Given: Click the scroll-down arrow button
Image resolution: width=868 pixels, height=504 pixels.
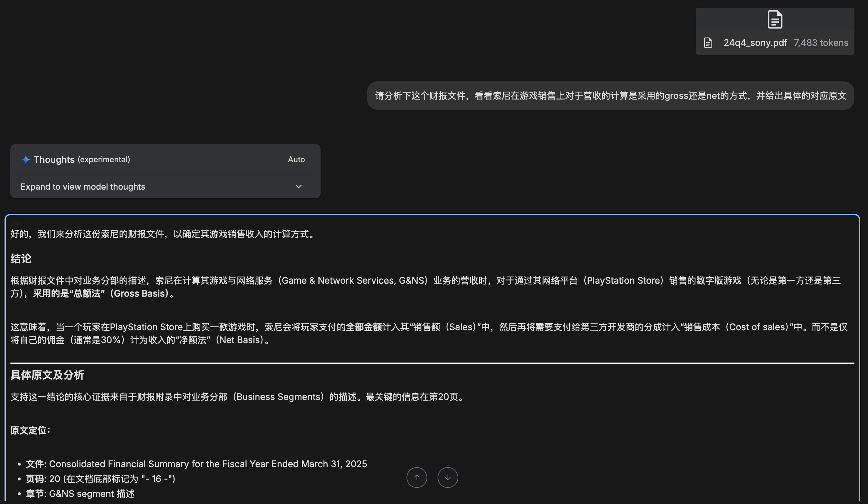Looking at the screenshot, I should tap(448, 477).
